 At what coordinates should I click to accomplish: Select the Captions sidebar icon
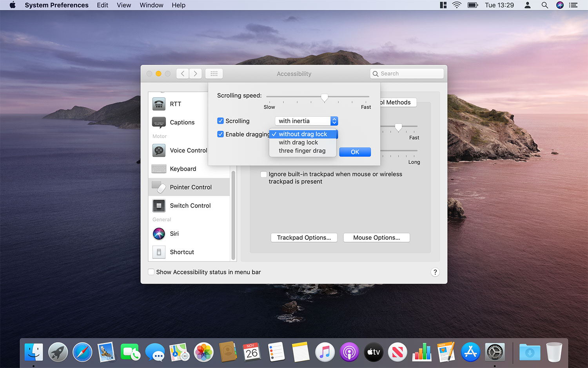[x=159, y=122]
